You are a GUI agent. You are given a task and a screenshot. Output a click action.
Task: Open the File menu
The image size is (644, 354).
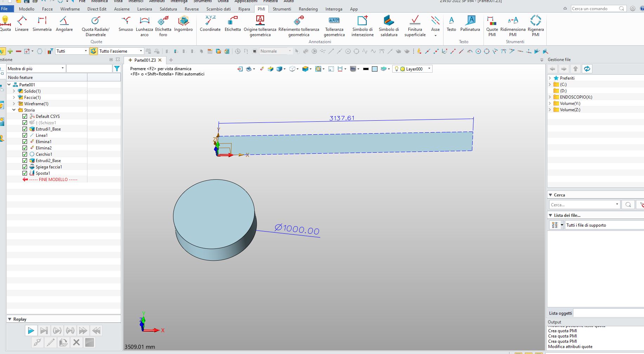(x=5, y=9)
